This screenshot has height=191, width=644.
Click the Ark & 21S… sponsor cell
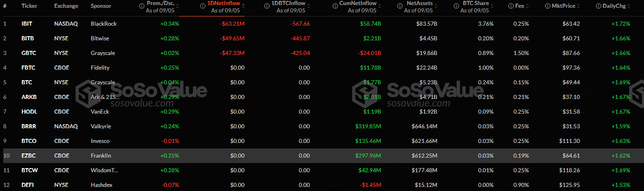click(105, 97)
